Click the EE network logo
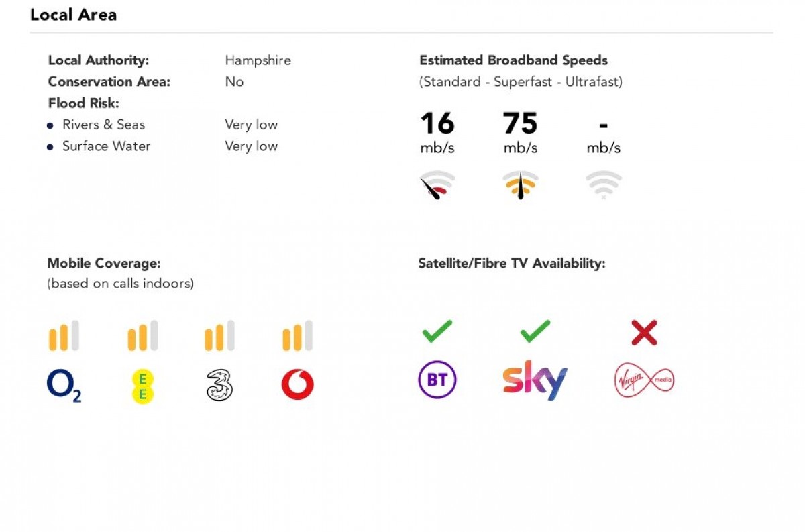 (142, 386)
